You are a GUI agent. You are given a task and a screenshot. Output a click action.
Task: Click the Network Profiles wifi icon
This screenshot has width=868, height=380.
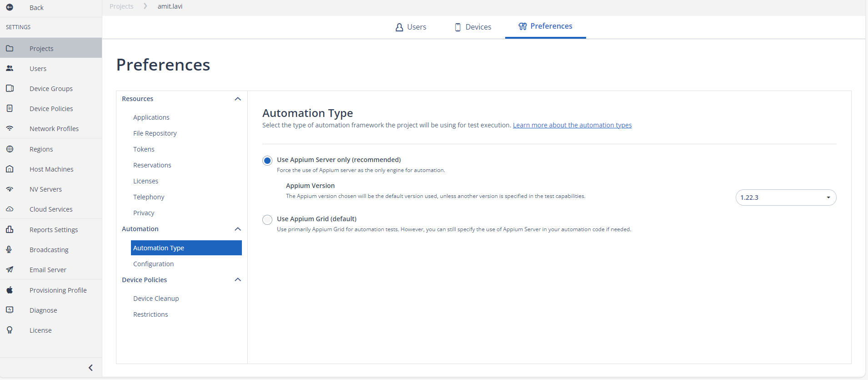click(x=10, y=128)
